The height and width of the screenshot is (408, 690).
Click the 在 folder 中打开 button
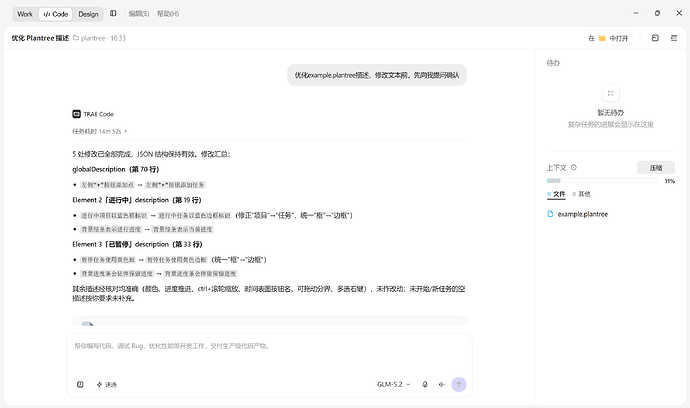tap(608, 38)
